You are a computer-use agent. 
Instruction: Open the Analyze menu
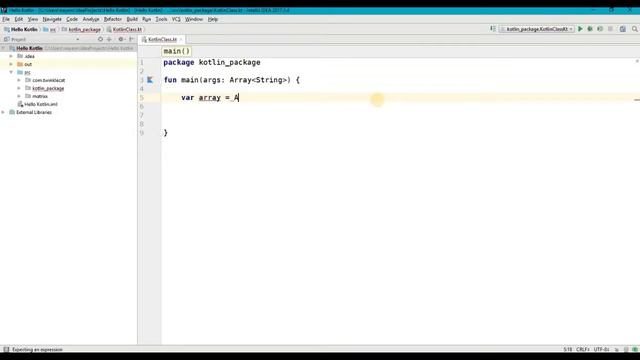pyautogui.click(x=91, y=19)
